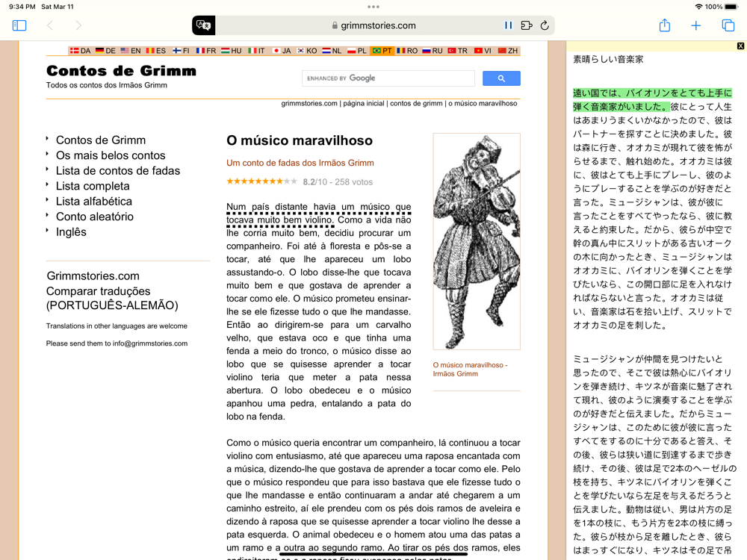Open Os mais belos contos menu item
The width and height of the screenshot is (747, 560).
[111, 155]
